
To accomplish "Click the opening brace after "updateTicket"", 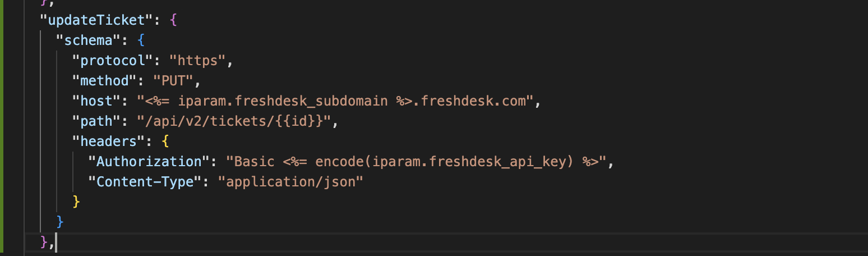I will click(x=173, y=21).
